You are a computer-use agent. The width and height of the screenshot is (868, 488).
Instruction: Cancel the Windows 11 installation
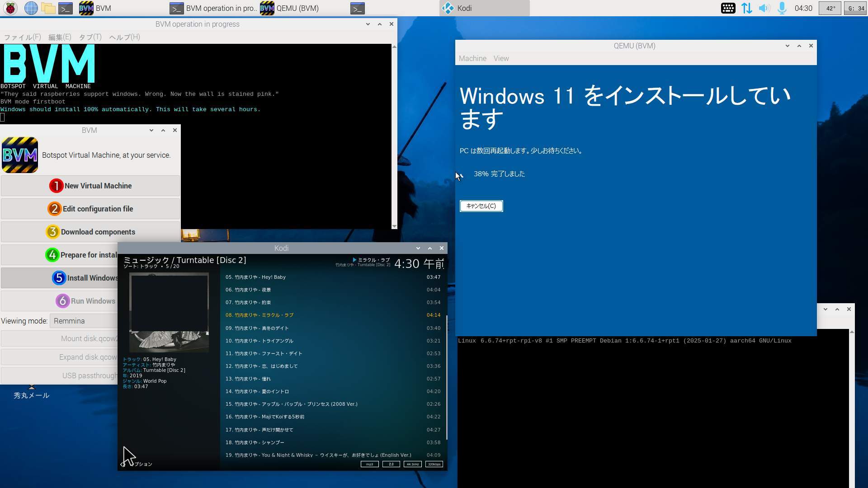[481, 206]
